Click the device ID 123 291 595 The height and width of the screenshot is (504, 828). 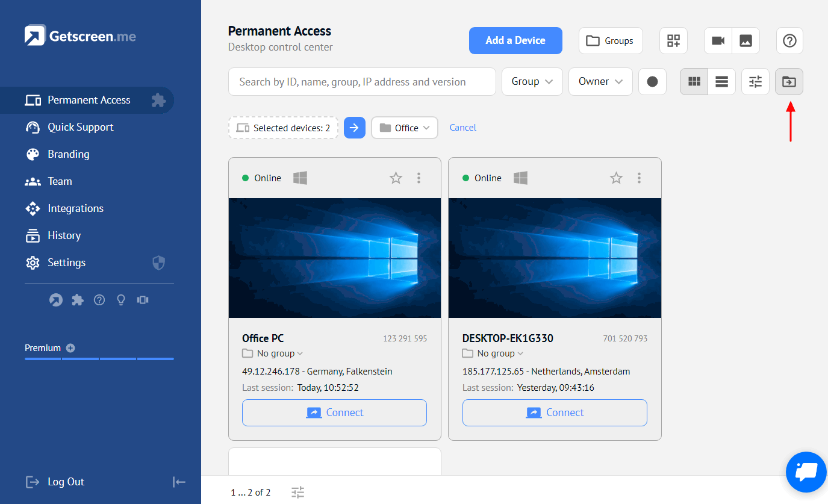tap(405, 338)
